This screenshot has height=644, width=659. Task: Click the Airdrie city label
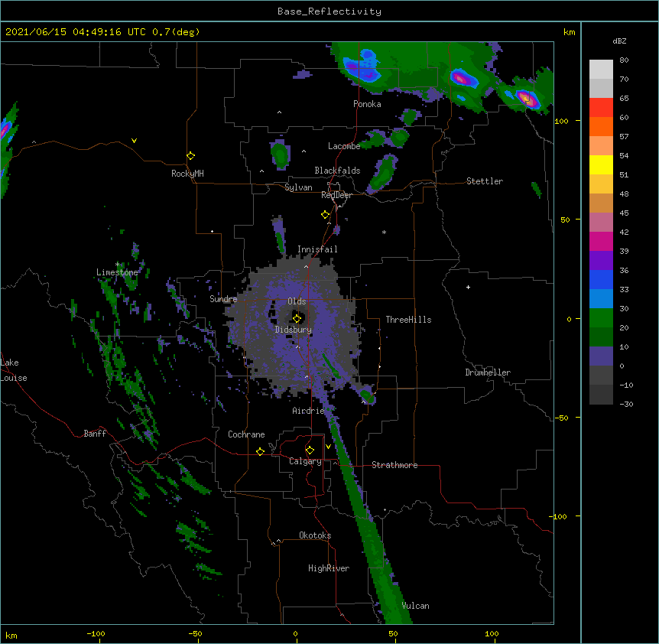tap(308, 411)
